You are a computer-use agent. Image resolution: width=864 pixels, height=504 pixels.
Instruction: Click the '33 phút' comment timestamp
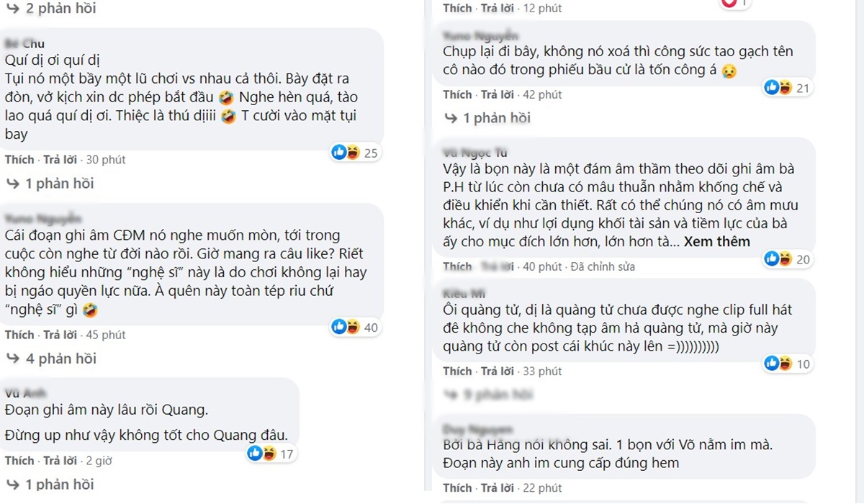coord(541,372)
